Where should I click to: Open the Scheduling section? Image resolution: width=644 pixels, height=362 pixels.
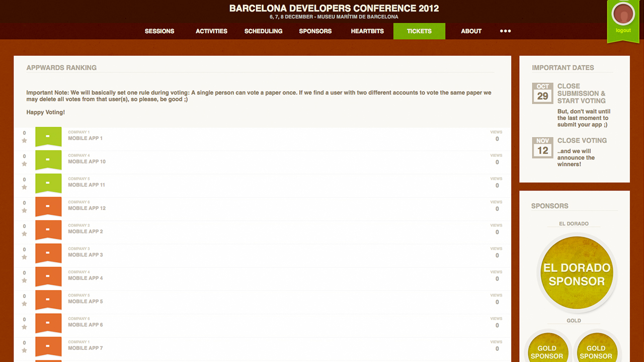[x=263, y=31]
